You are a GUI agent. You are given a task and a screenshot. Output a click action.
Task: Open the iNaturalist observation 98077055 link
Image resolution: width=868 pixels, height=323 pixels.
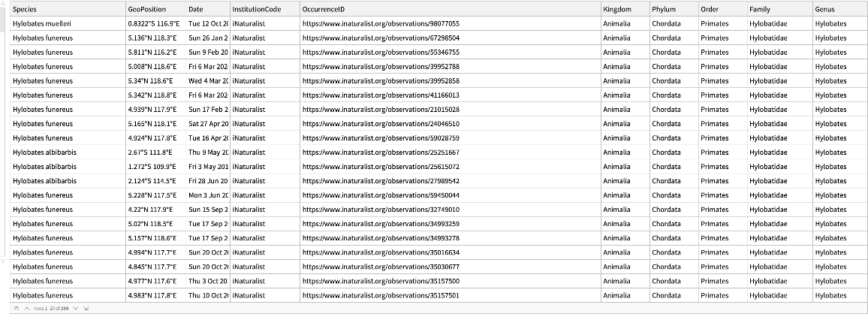pyautogui.click(x=380, y=24)
